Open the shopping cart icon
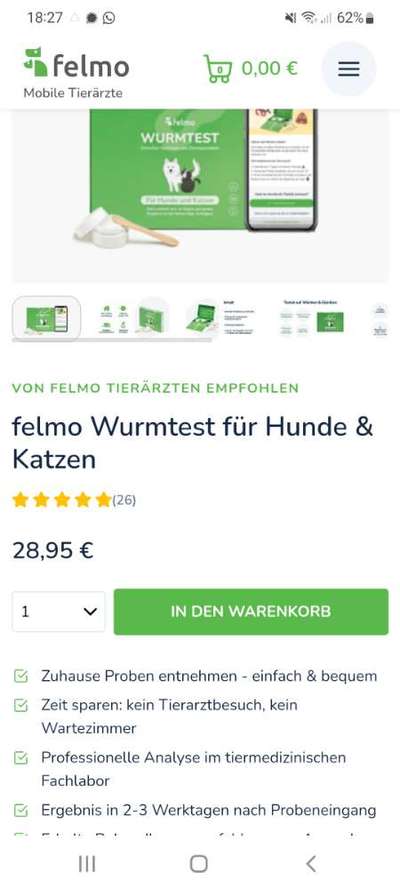Image resolution: width=400 pixels, height=889 pixels. [218, 69]
